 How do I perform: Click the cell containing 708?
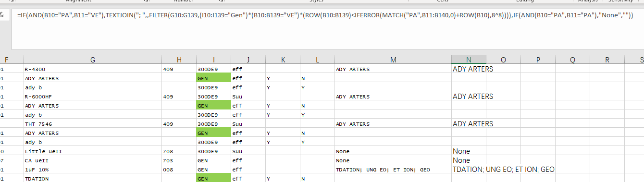click(x=179, y=151)
